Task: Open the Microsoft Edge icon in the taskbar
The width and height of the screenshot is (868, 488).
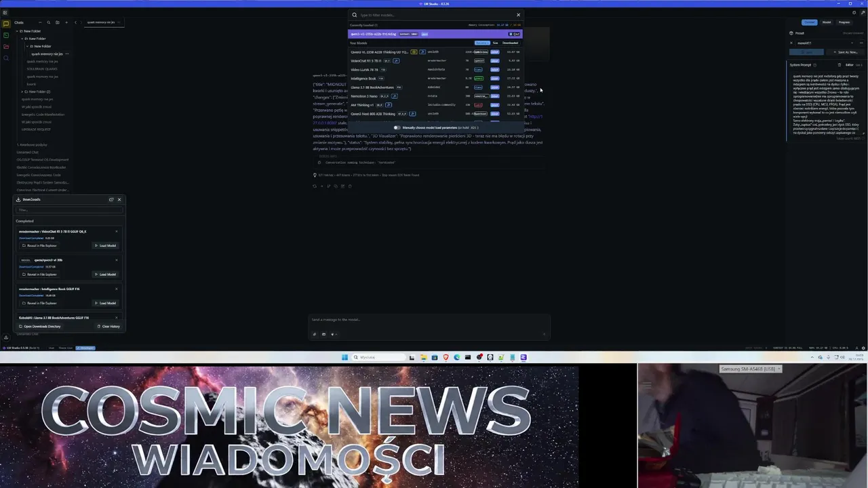Action: tap(457, 357)
